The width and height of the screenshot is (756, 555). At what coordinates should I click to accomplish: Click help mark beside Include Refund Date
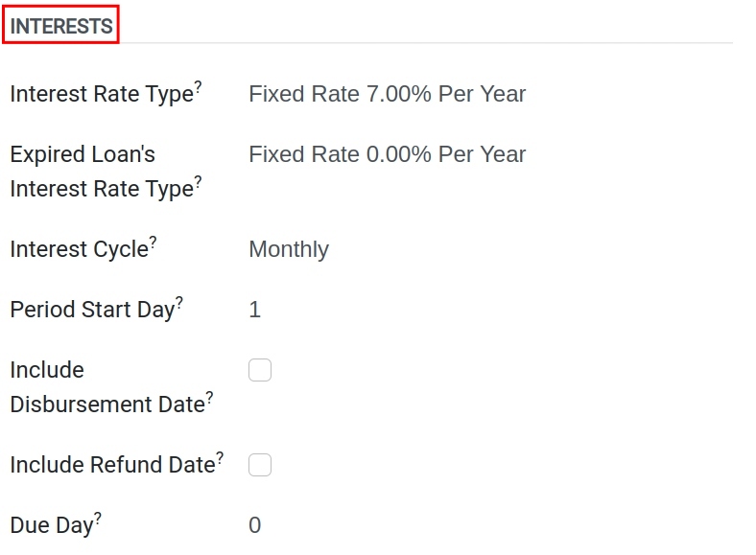220,457
